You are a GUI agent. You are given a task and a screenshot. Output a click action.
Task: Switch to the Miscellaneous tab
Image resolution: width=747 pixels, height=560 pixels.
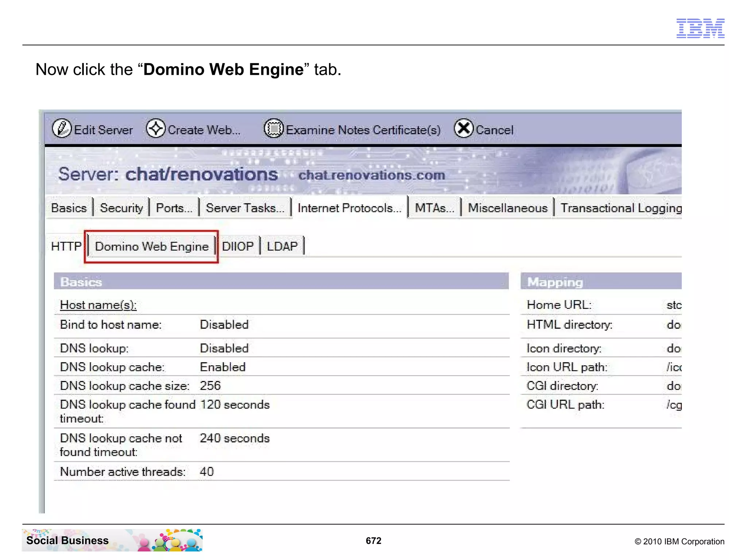click(508, 208)
